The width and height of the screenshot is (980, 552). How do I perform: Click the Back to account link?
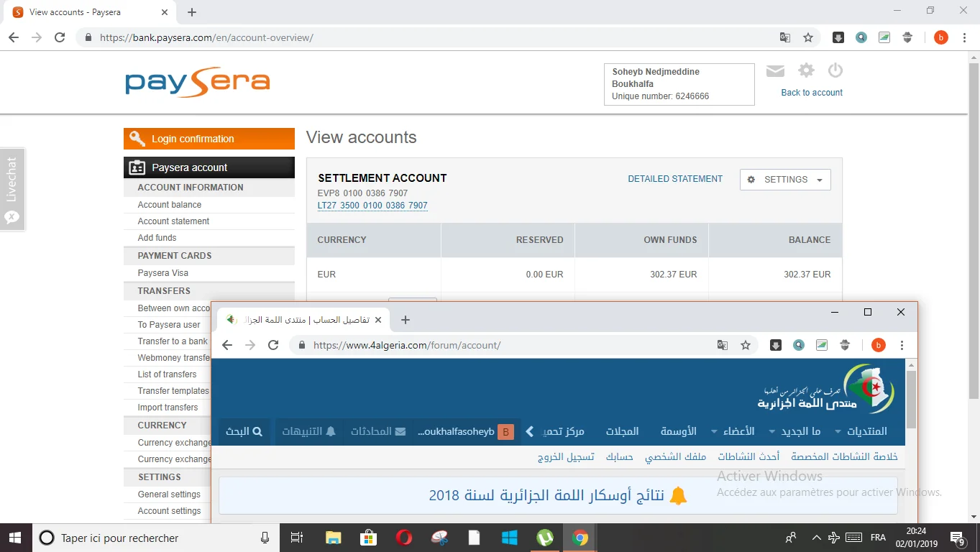click(x=812, y=93)
